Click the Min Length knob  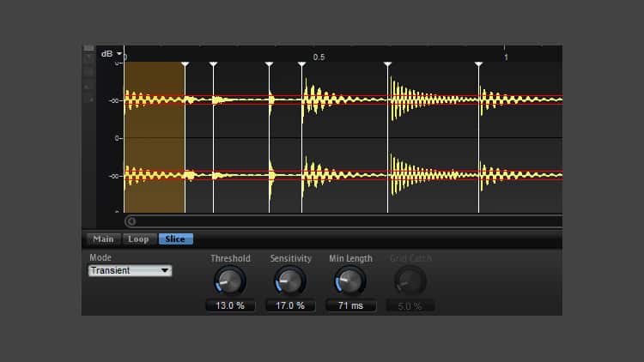(350, 281)
